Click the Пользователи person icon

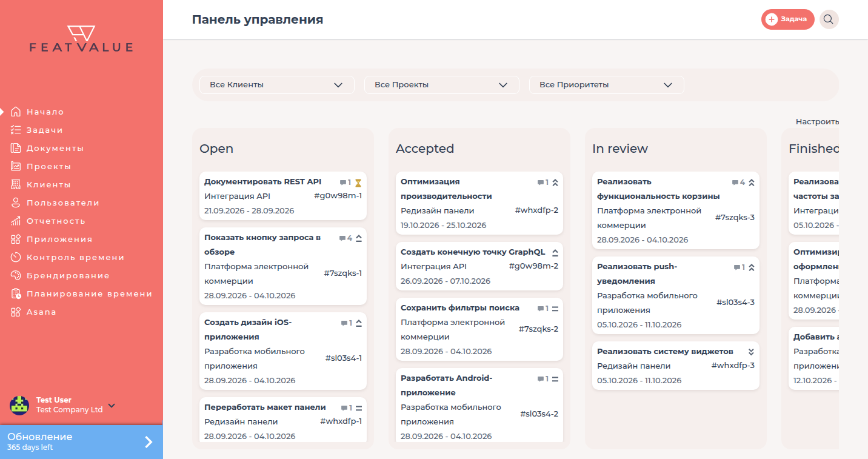pos(16,203)
